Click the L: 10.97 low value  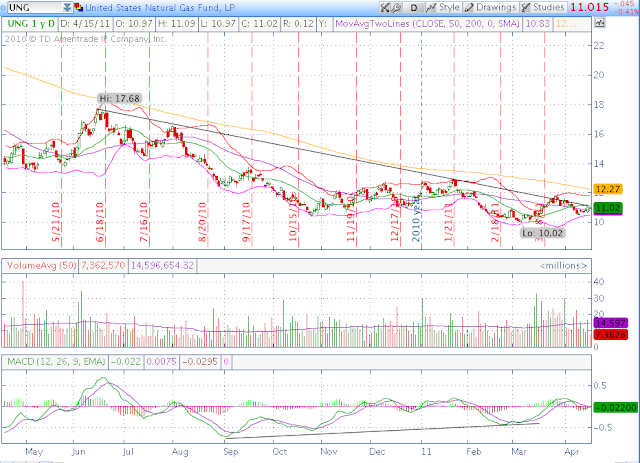(x=218, y=24)
